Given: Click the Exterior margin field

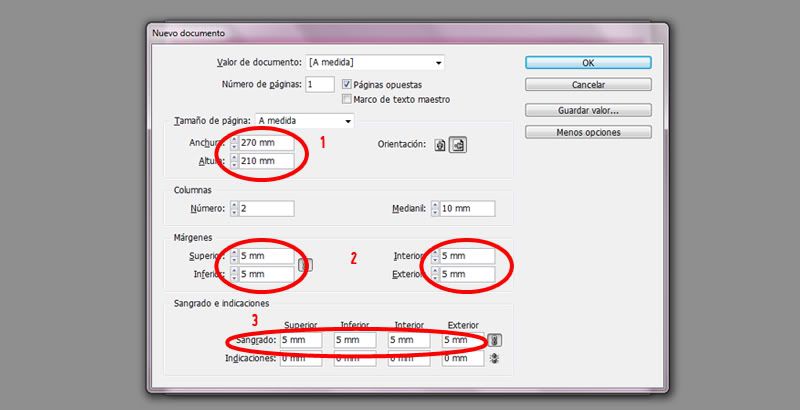Looking at the screenshot, I should click(467, 274).
